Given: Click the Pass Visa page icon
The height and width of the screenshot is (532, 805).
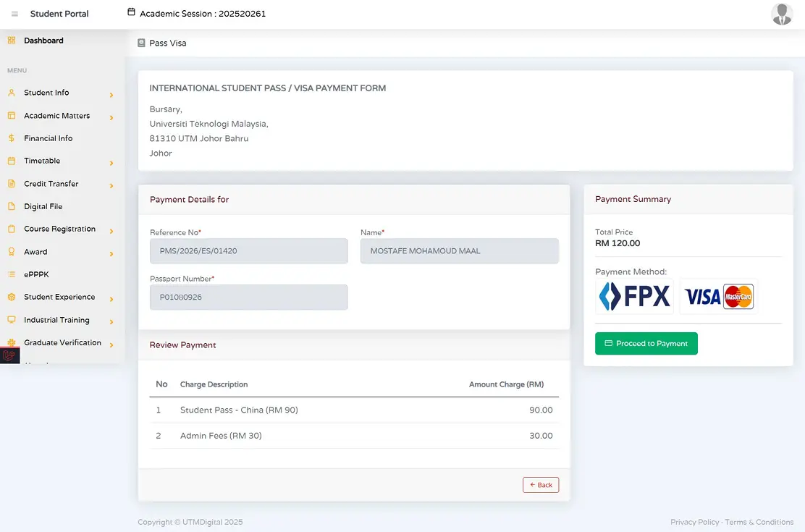Looking at the screenshot, I should click(141, 43).
